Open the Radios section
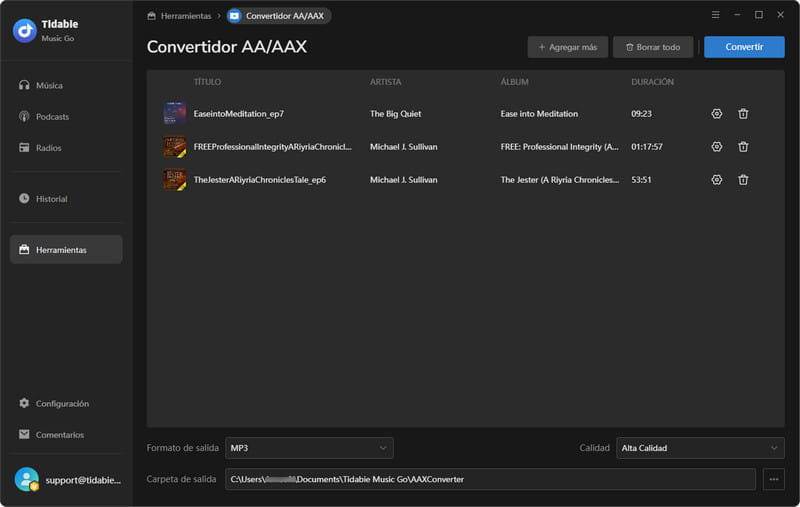The image size is (800, 507). 66,147
